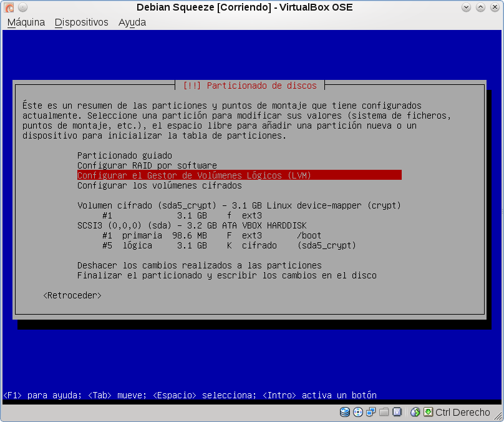Select Particionado guiado option
This screenshot has height=422, width=504.
(124, 155)
